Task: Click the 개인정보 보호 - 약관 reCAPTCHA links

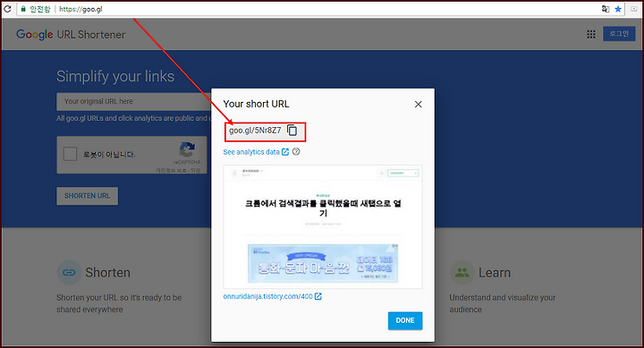Action: click(178, 170)
